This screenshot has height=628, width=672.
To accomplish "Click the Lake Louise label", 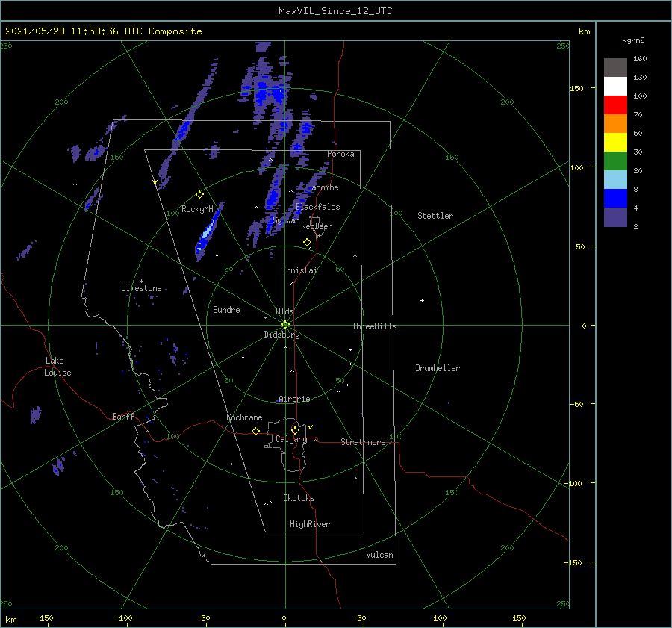I will [57, 367].
